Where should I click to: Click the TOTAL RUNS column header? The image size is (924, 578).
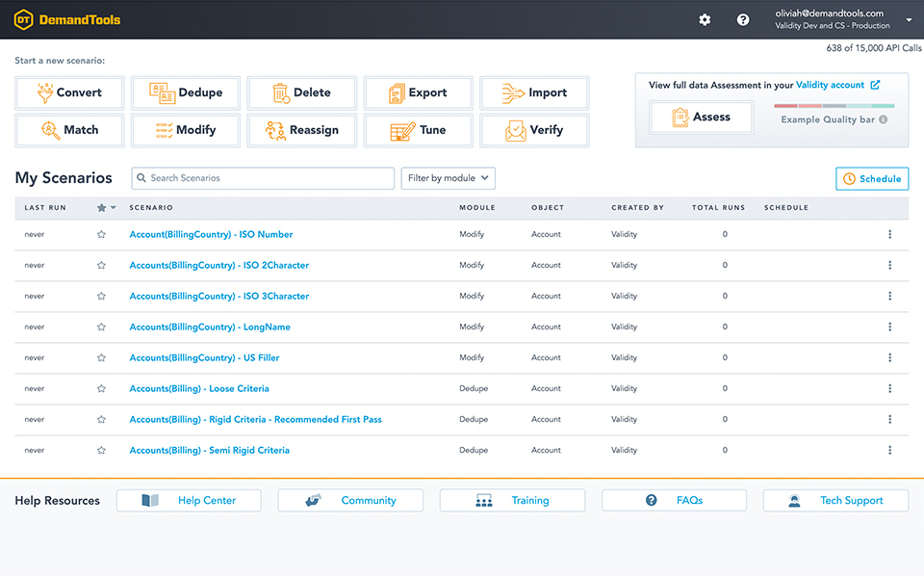[718, 208]
